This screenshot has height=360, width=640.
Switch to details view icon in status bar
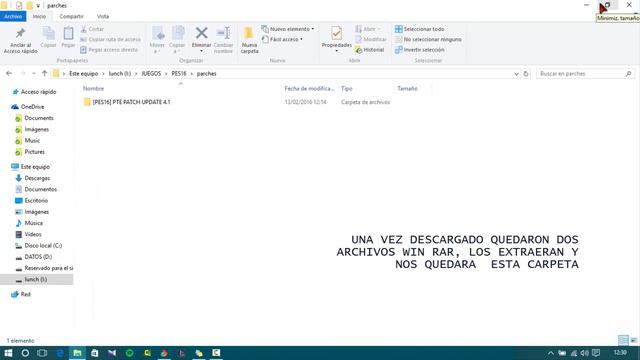pyautogui.click(x=623, y=340)
